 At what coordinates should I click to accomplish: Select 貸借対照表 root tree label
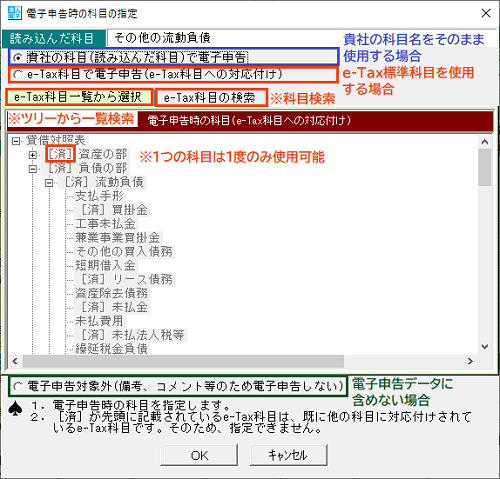pyautogui.click(x=56, y=141)
